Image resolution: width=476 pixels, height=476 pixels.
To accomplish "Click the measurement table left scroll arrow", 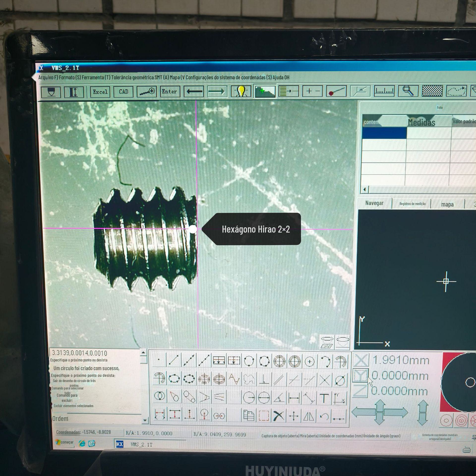I will [x=364, y=190].
